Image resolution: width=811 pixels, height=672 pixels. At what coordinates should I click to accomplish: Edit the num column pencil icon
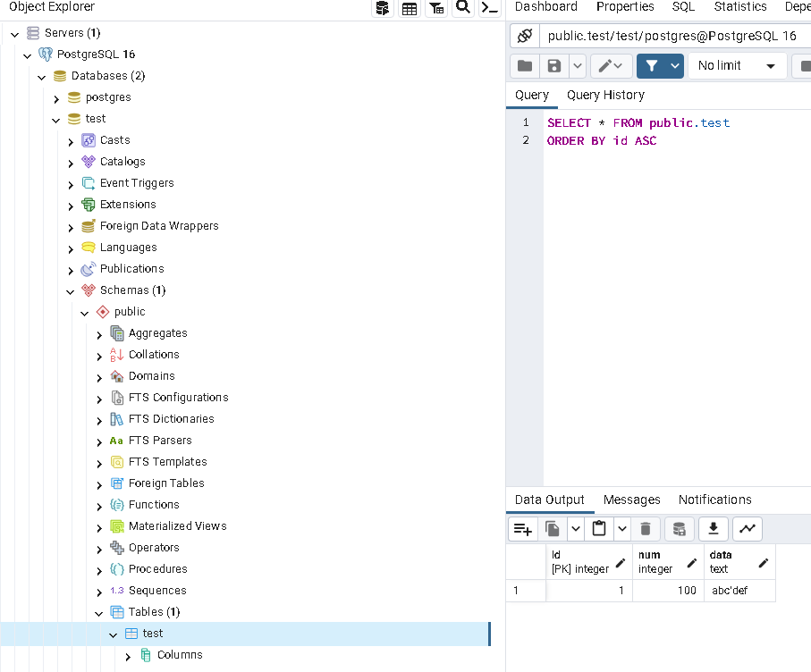click(x=691, y=562)
